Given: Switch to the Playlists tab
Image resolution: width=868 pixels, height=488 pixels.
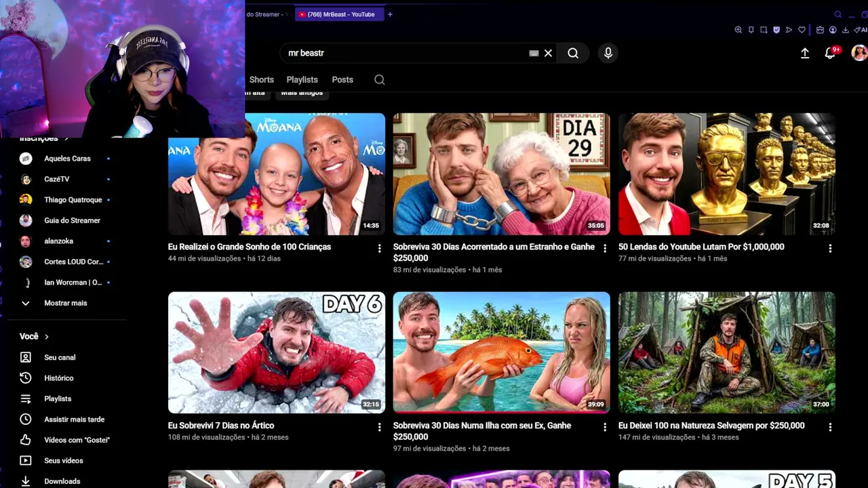Looking at the screenshot, I should pos(302,80).
